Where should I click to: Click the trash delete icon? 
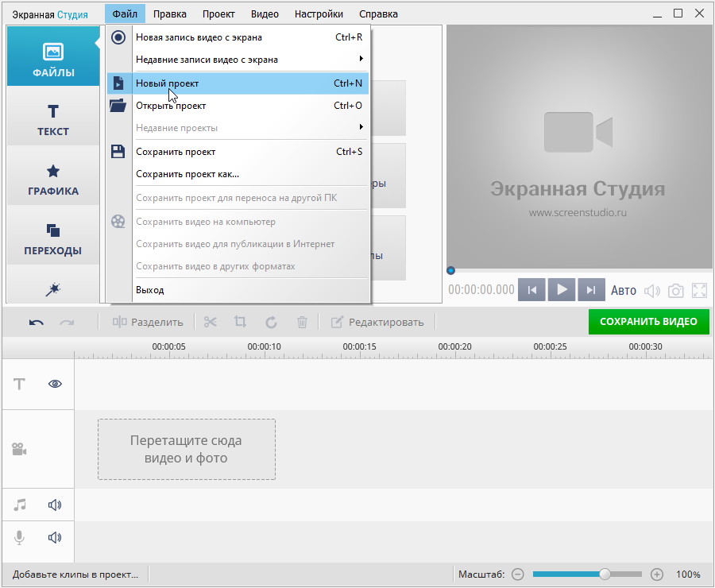(302, 323)
